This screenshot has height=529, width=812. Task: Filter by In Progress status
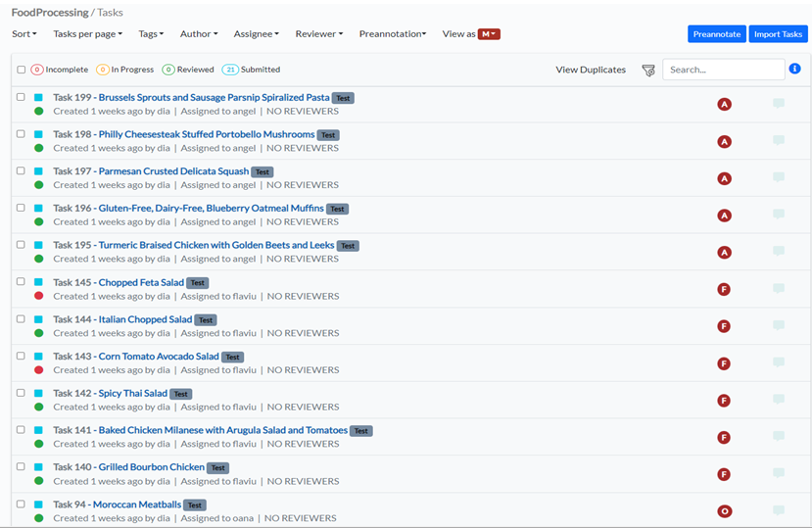125,70
